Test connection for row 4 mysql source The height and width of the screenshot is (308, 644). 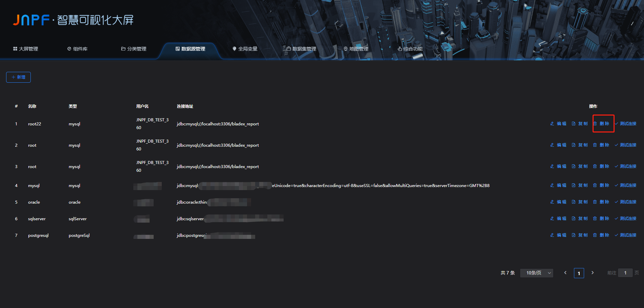tap(625, 185)
